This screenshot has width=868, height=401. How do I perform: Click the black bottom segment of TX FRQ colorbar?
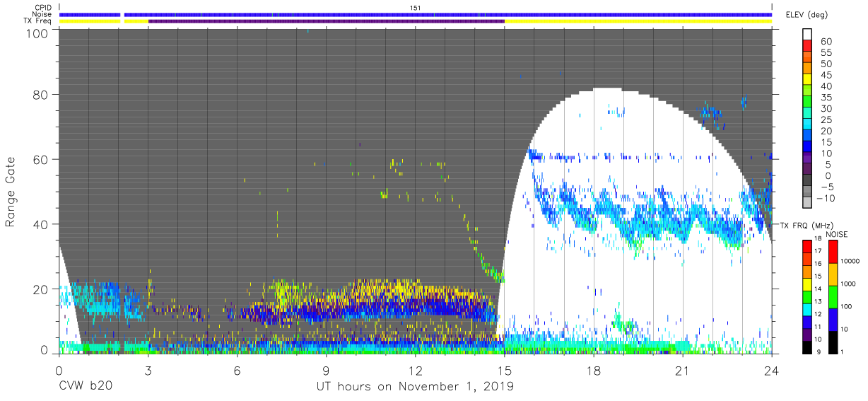click(x=807, y=347)
